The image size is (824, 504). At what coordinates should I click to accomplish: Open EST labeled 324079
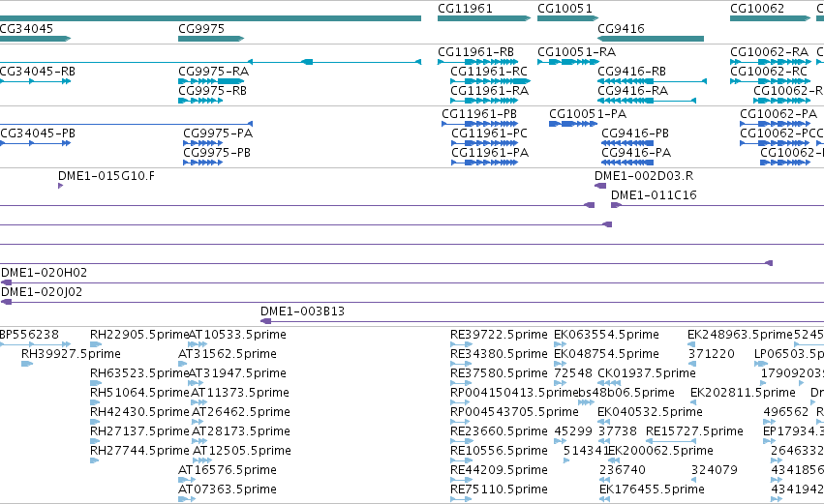click(x=715, y=470)
